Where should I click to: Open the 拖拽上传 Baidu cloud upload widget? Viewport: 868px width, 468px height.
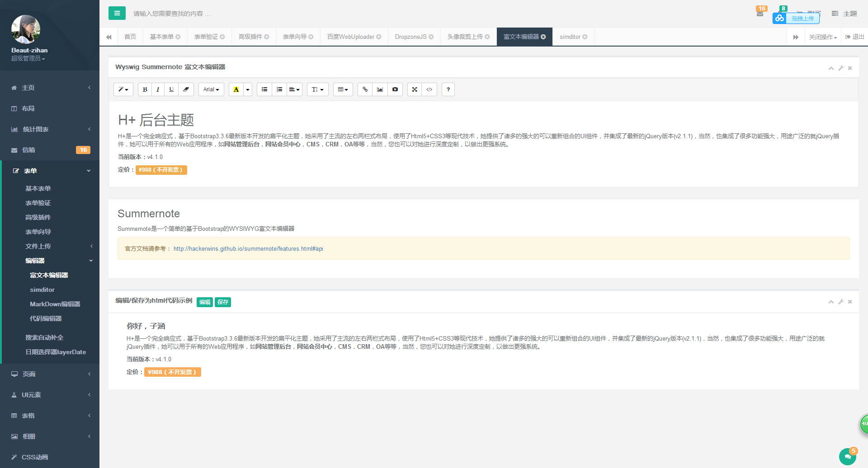(x=796, y=18)
